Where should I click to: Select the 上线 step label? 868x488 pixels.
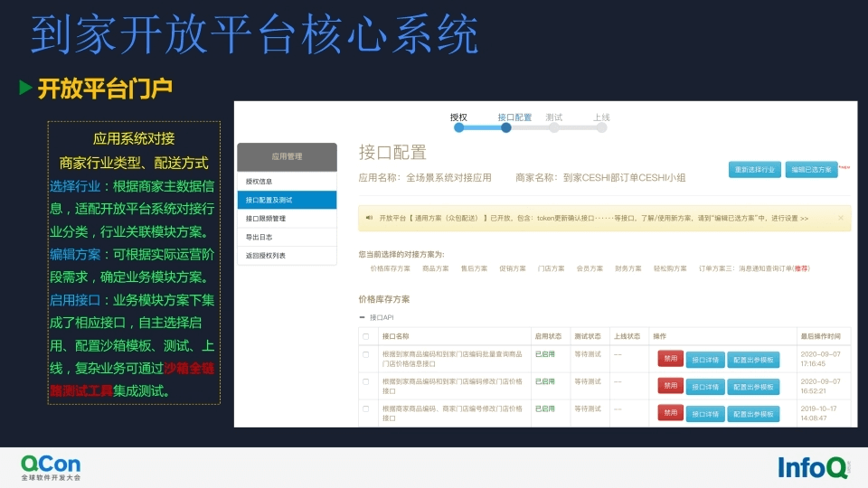point(602,117)
